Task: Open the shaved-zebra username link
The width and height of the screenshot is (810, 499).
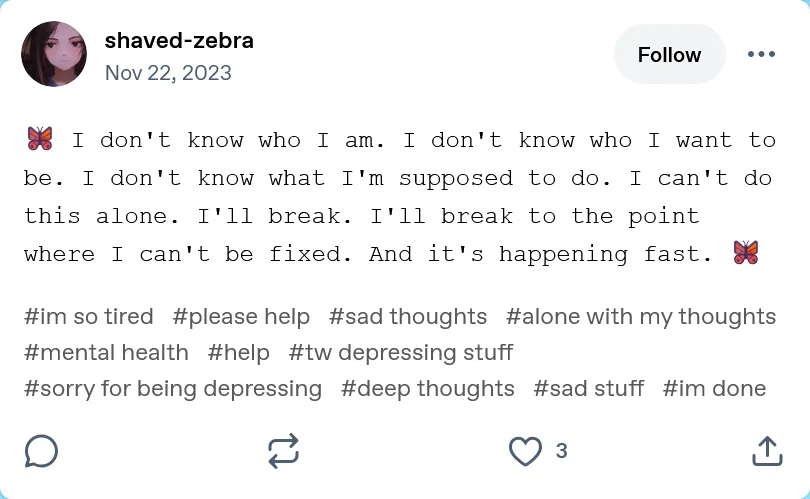Action: [179, 41]
